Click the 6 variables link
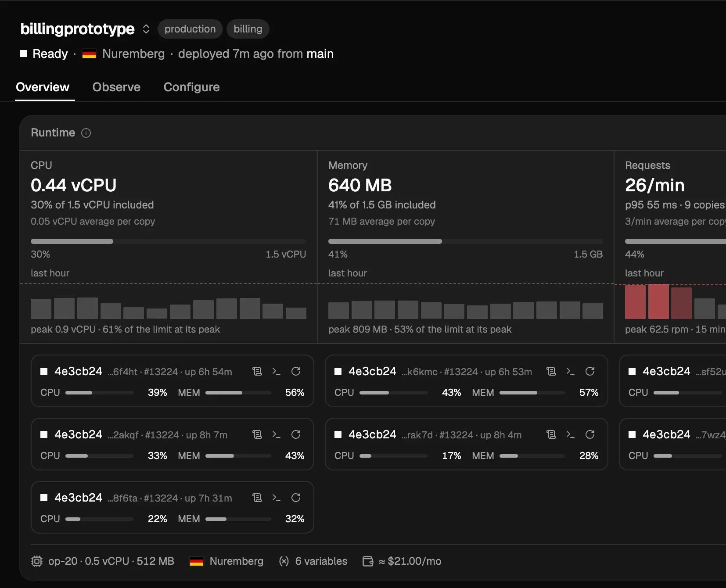The height and width of the screenshot is (588, 726). click(321, 561)
